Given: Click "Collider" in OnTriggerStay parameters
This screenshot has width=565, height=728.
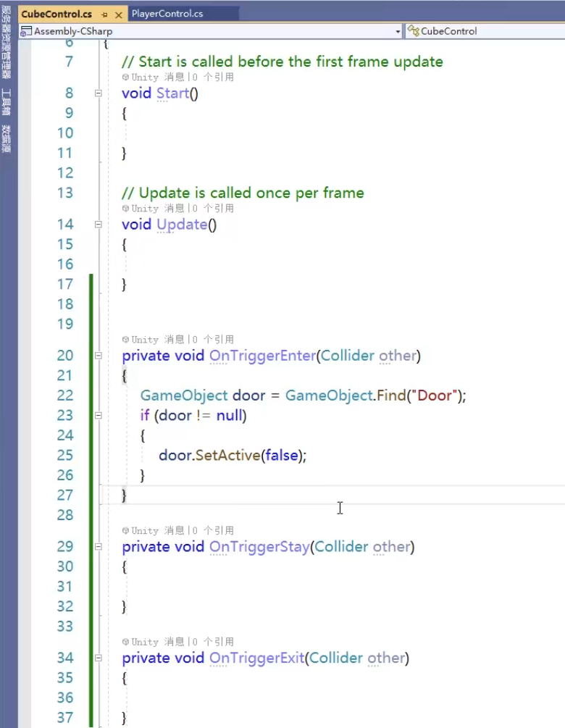Looking at the screenshot, I should (341, 547).
